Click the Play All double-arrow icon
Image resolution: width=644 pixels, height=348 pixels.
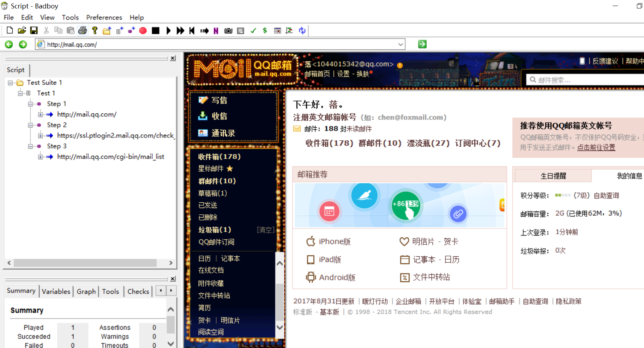(180, 31)
